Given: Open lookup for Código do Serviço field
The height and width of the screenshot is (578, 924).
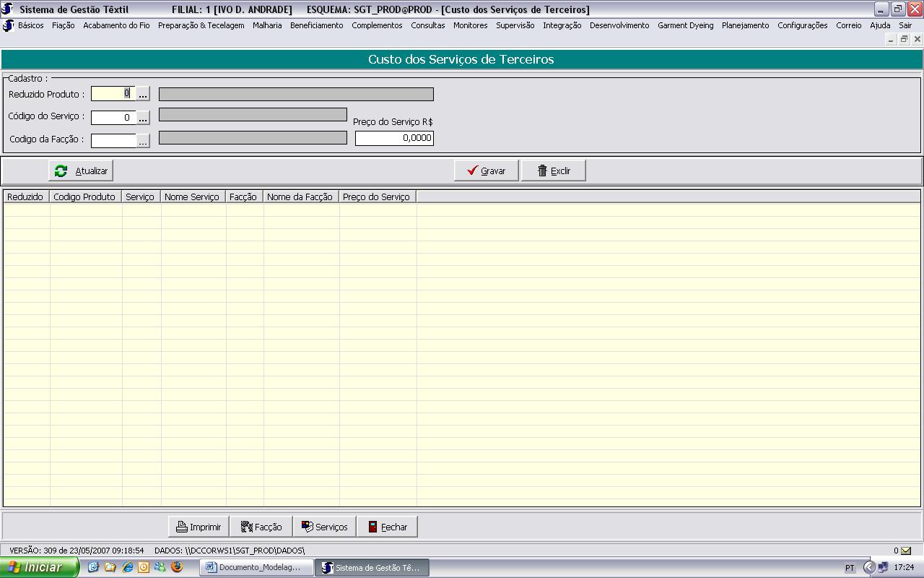Looking at the screenshot, I should click(143, 118).
